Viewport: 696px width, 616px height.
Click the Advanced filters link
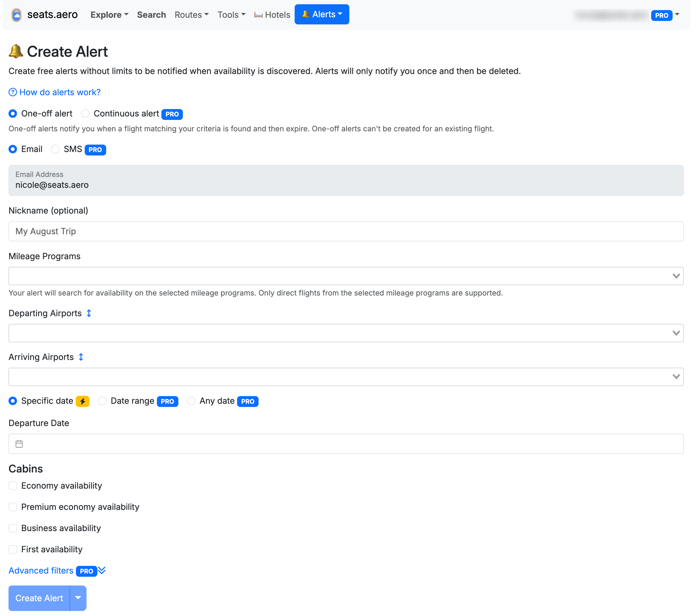point(41,571)
